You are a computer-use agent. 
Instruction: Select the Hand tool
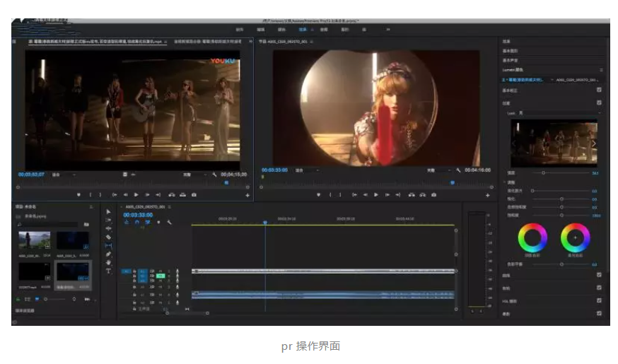108,262
